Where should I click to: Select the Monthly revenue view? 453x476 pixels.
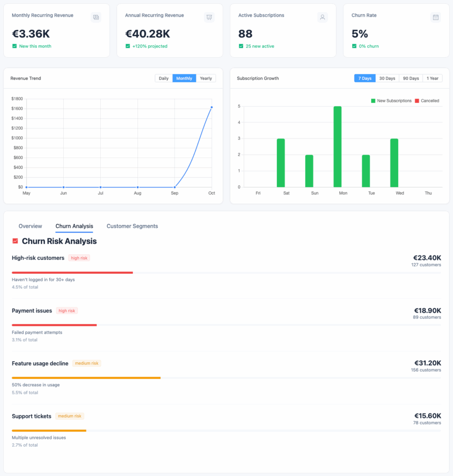point(184,78)
